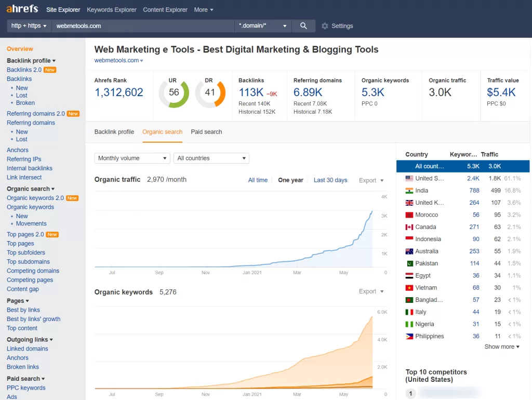Expand Show more in country list
Image resolution: width=532 pixels, height=400 pixels.
pyautogui.click(x=500, y=346)
